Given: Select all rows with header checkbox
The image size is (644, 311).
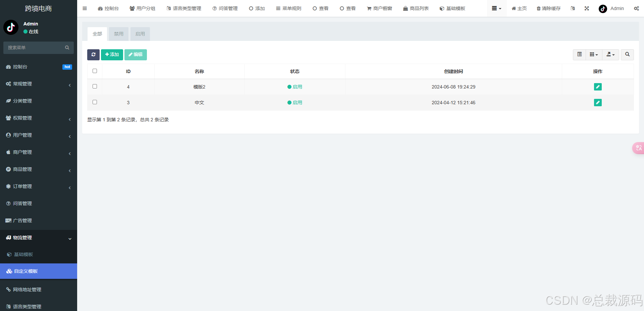Looking at the screenshot, I should point(95,71).
